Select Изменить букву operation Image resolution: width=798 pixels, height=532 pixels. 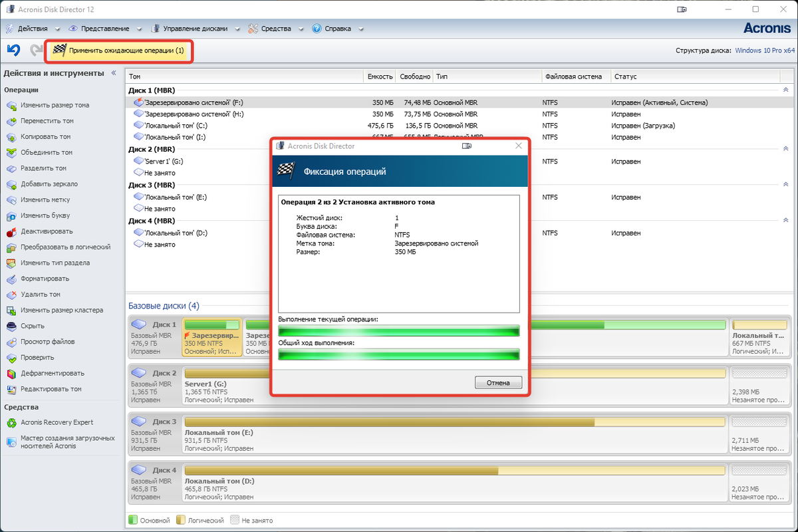tap(45, 215)
